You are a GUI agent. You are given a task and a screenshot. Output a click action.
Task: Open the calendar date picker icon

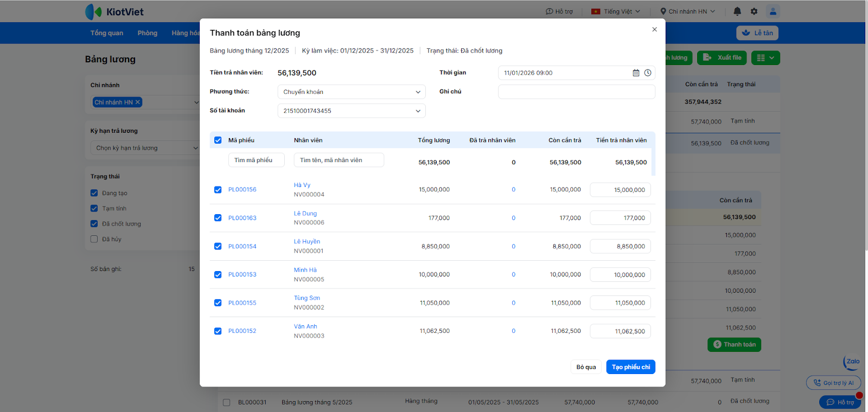636,73
